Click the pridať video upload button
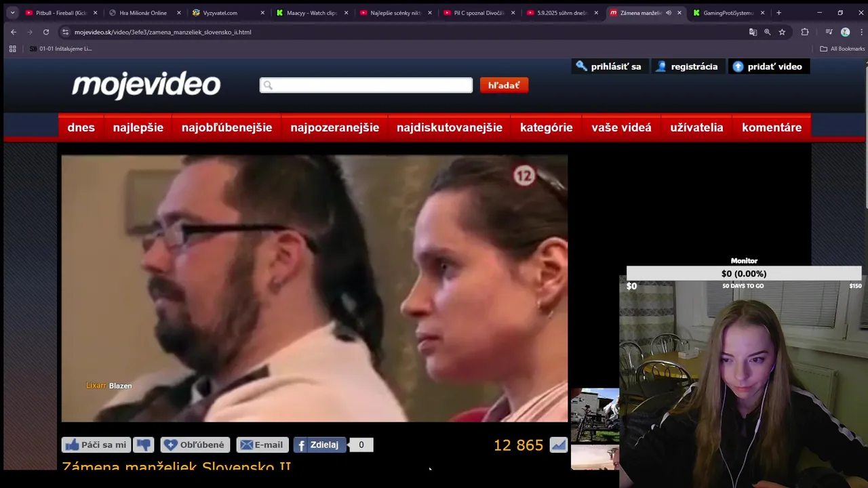This screenshot has height=488, width=868. coord(768,66)
